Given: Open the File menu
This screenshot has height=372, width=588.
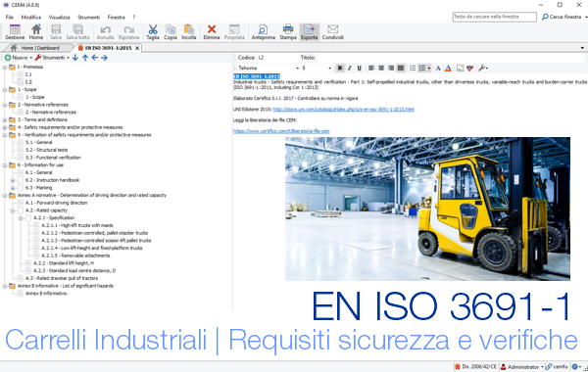Looking at the screenshot, I should pos(10,18).
